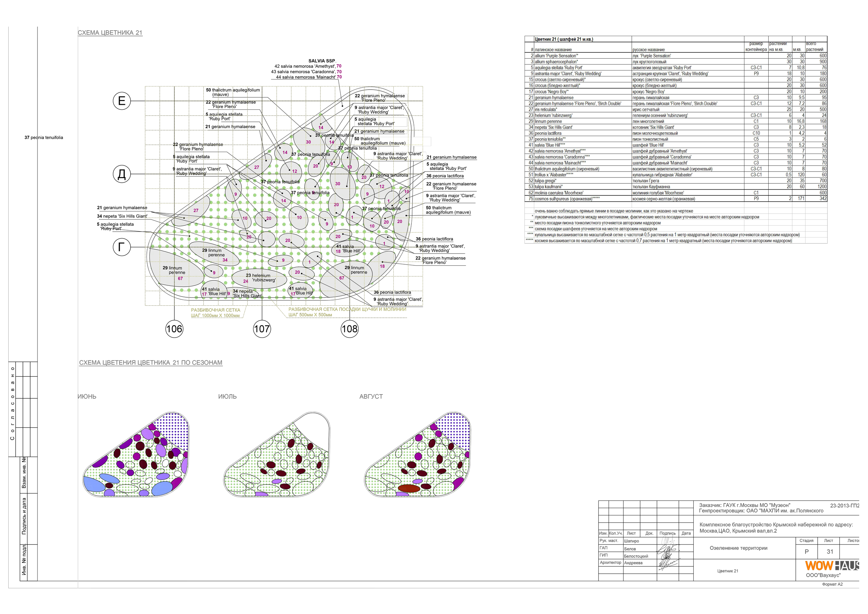Click the РАЗБИВОЧНАЯ СЕТКА ШАГ 1000мм X 1000мм note
This screenshot has width=868, height=614.
216,313
